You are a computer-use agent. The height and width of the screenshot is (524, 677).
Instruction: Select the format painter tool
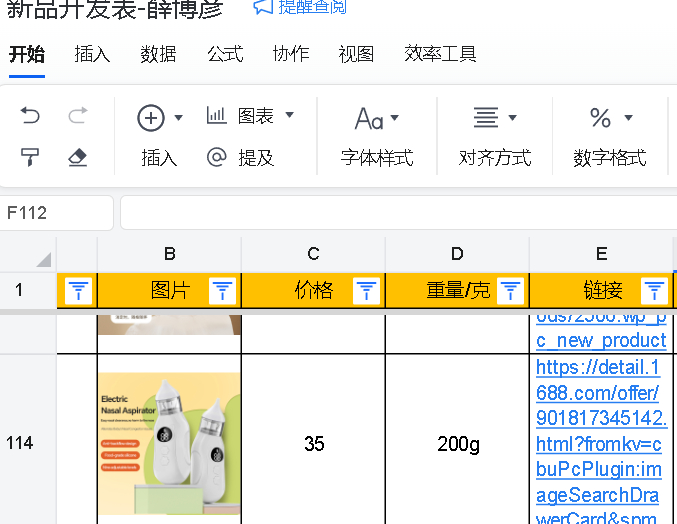pyautogui.click(x=31, y=158)
